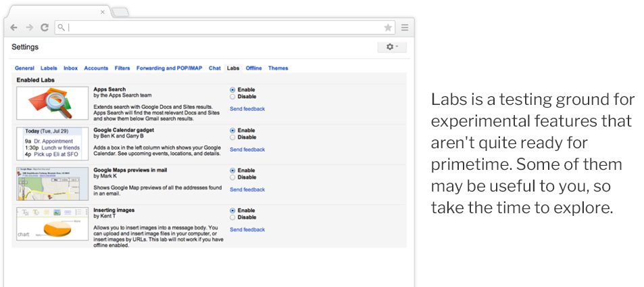The image size is (644, 287).
Task: Open the Forwarding and POP/IMAP tab
Action: coord(169,68)
